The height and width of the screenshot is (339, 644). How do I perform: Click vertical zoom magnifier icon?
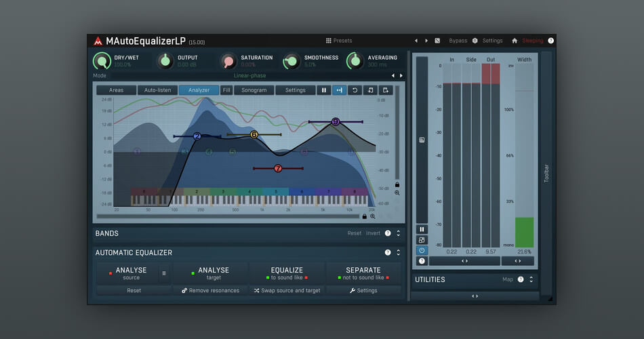(x=397, y=193)
